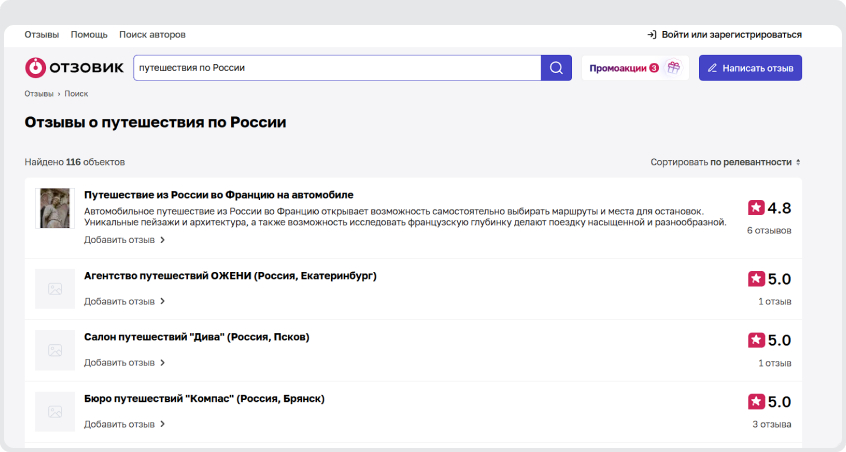Click the placeholder image for salon Дива
The image size is (846, 452).
point(55,351)
